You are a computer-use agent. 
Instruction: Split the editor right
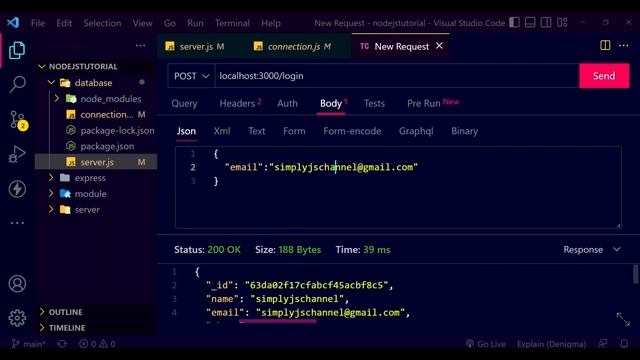pos(605,45)
